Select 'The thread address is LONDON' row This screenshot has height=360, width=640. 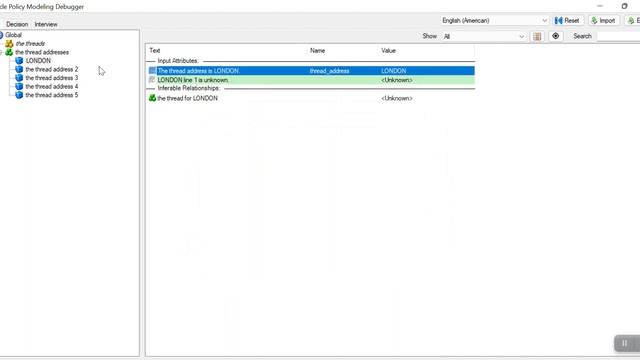[x=311, y=71]
